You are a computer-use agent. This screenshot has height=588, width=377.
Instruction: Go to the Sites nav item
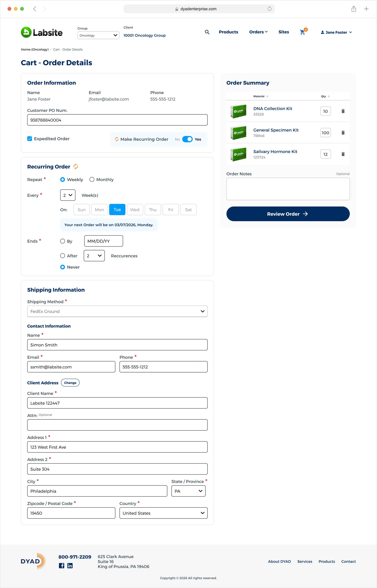pos(284,32)
